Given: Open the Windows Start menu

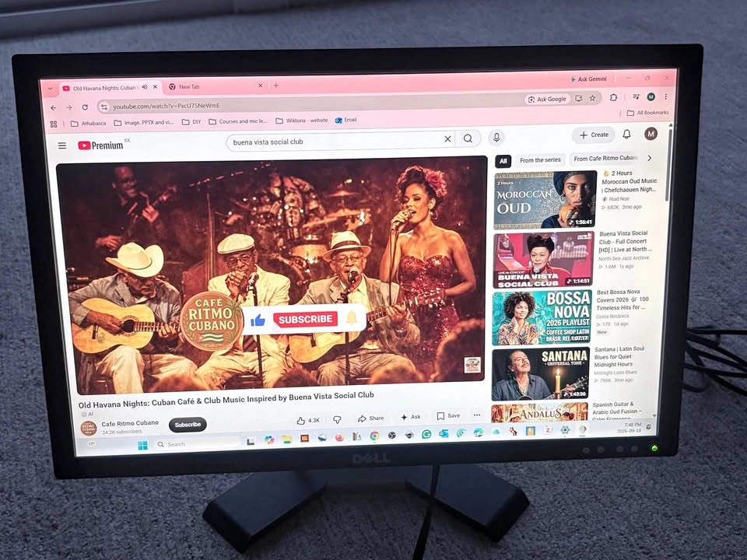Looking at the screenshot, I should tap(142, 445).
